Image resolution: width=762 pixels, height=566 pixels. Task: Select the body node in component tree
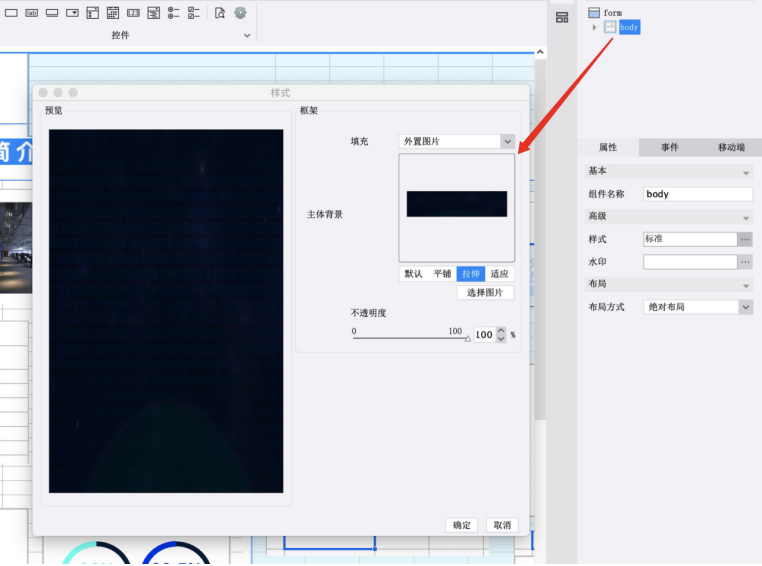click(629, 27)
